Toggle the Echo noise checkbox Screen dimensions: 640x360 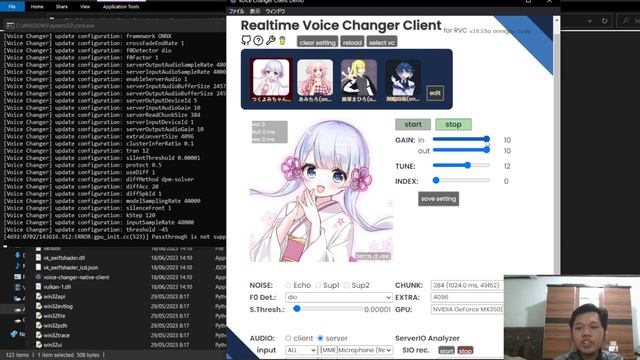(x=289, y=285)
